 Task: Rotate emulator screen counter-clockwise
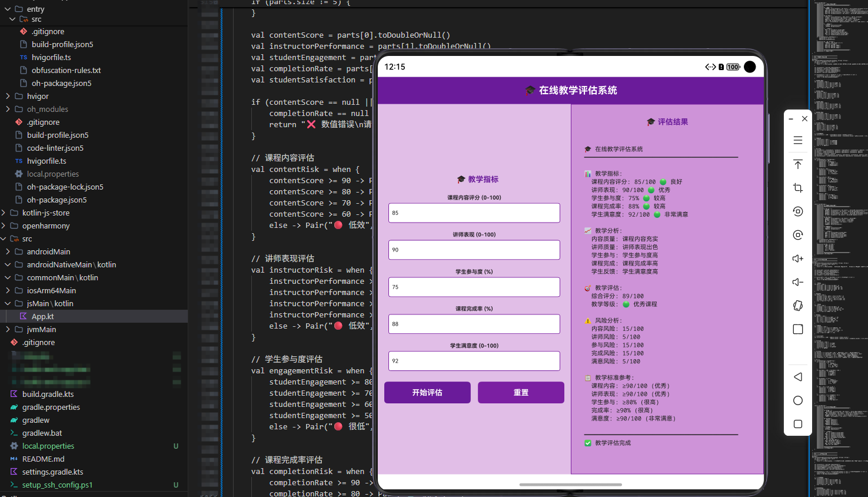tap(798, 211)
